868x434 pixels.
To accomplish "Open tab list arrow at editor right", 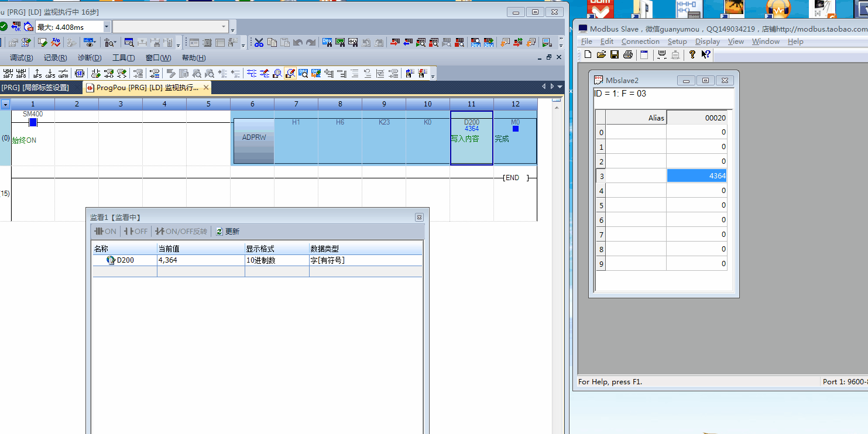I will point(560,87).
